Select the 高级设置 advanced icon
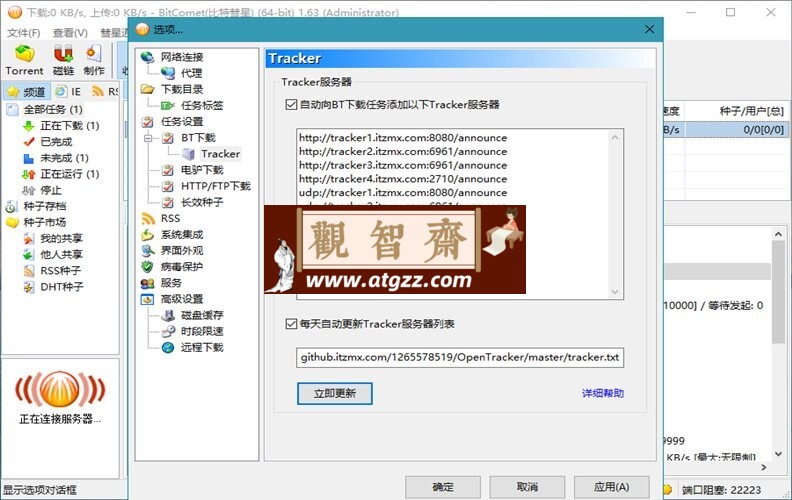Screen dimensions: 792x500 [x=147, y=299]
